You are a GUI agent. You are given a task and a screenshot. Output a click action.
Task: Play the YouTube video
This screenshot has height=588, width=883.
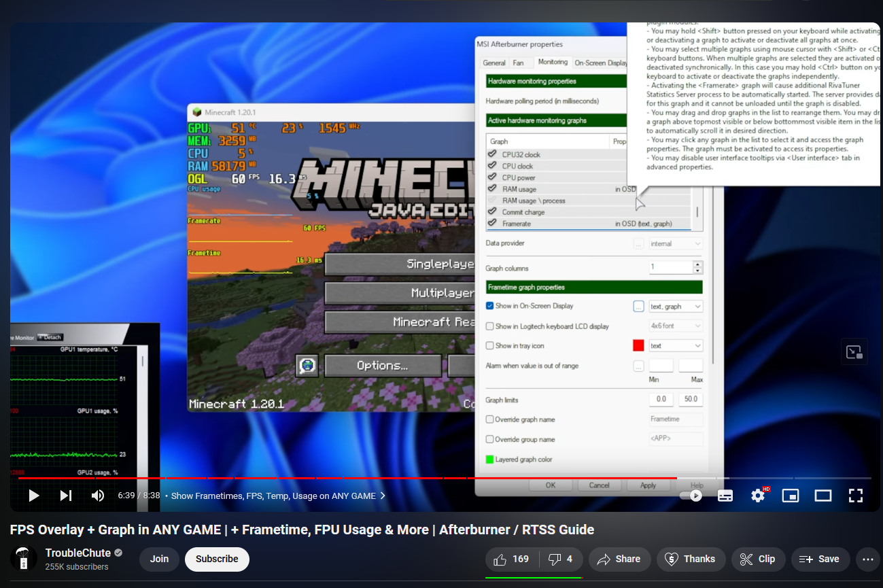pos(33,496)
